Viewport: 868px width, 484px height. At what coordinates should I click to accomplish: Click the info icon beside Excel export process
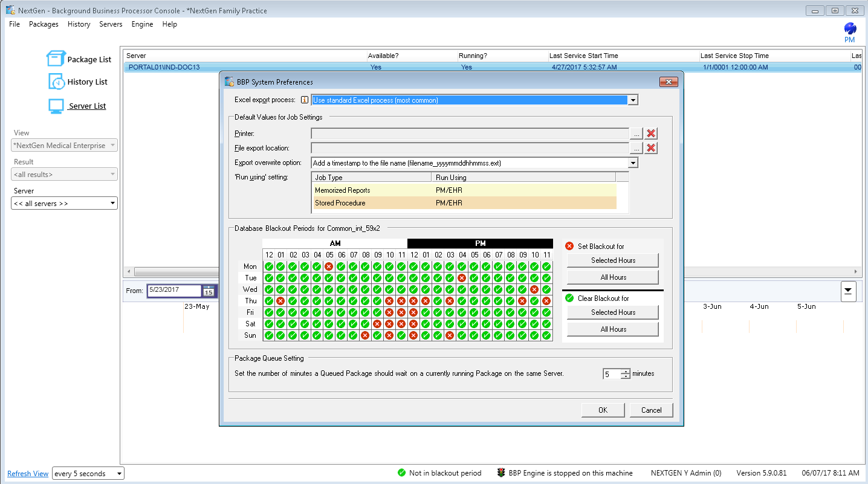pyautogui.click(x=305, y=100)
